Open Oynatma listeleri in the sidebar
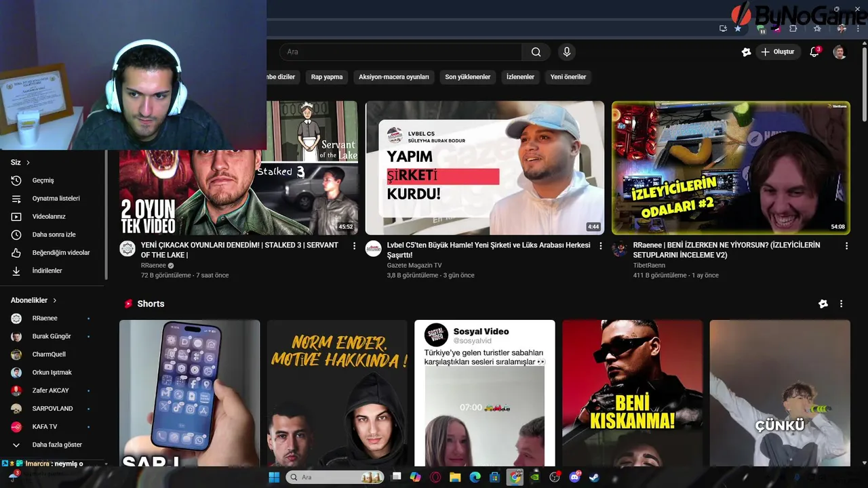Image resolution: width=868 pixels, height=488 pixels. click(53, 199)
